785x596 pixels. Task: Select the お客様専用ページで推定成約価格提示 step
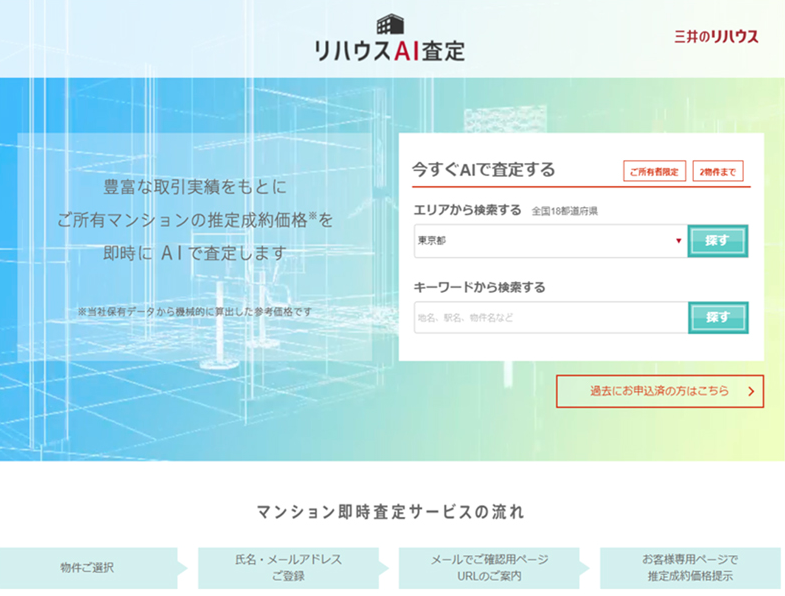(x=690, y=568)
